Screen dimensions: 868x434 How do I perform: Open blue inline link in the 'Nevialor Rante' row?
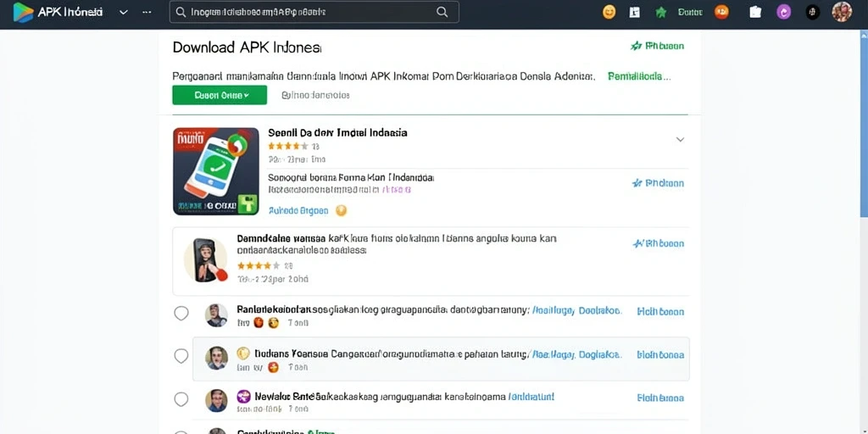tap(531, 397)
